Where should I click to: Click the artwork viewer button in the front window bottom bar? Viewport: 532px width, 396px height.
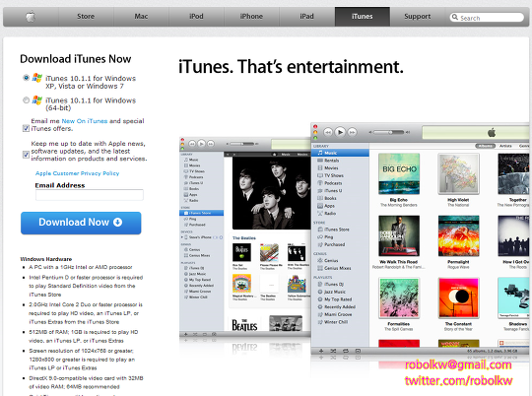point(358,351)
